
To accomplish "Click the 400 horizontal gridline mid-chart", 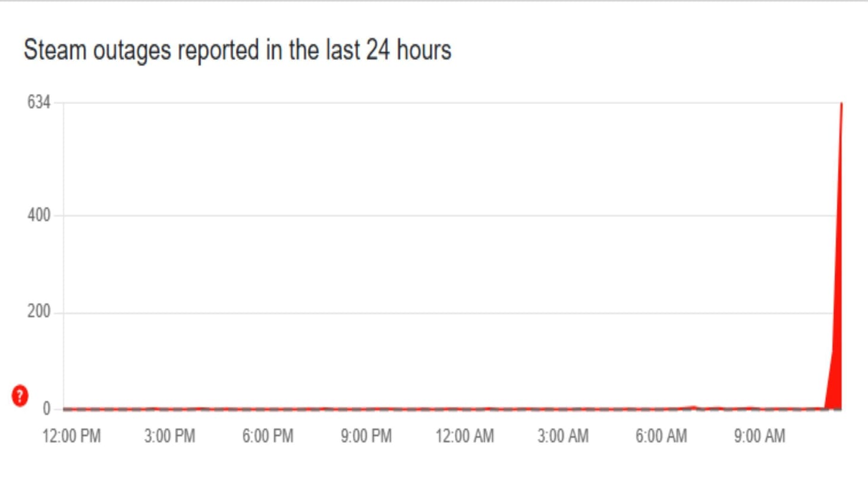I will pos(446,215).
